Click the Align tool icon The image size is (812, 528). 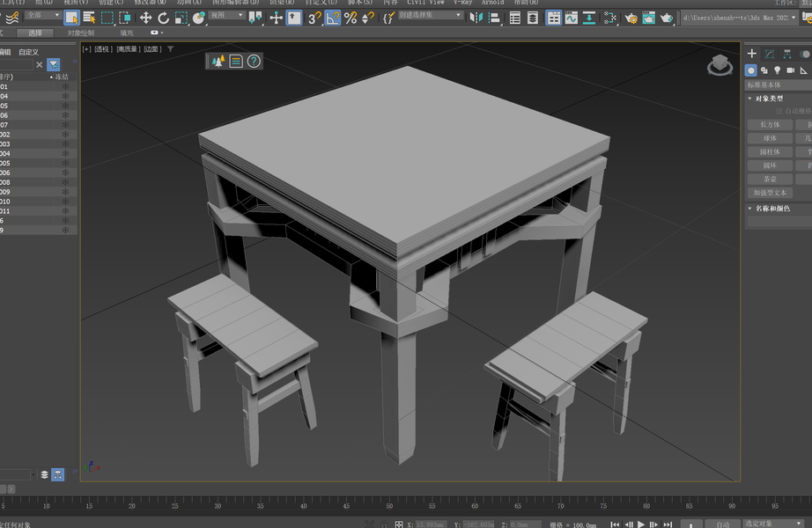point(494,18)
